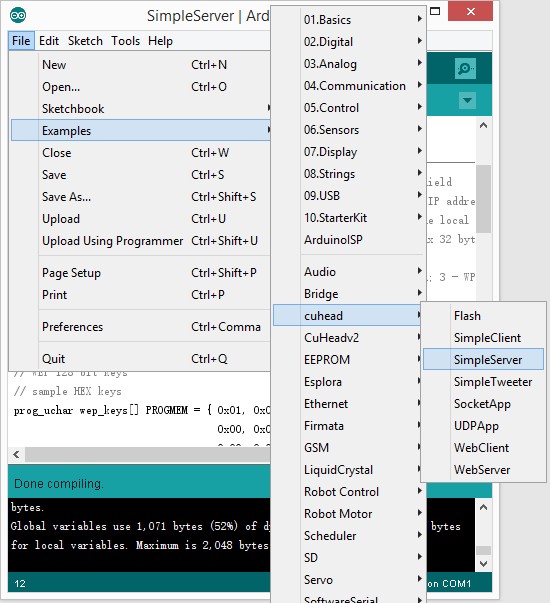The width and height of the screenshot is (550, 603).
Task: Open the Sketch menu
Action: (x=85, y=41)
